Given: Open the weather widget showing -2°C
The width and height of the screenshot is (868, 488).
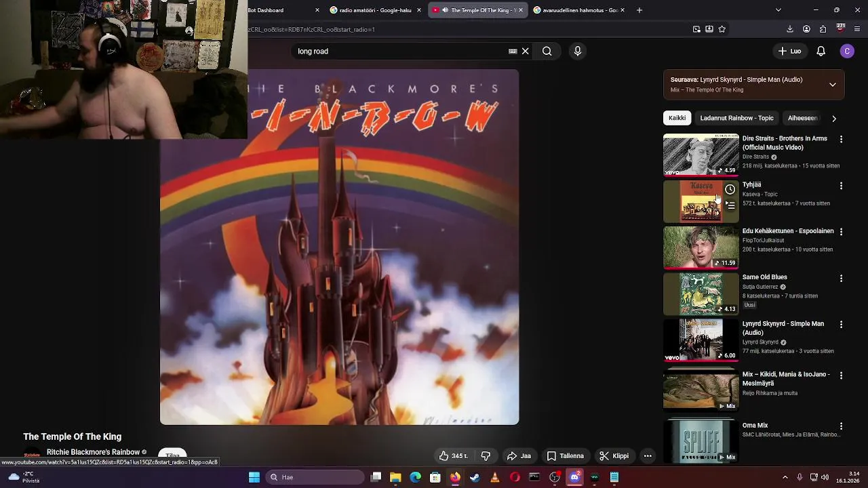Looking at the screenshot, I should pos(24,477).
